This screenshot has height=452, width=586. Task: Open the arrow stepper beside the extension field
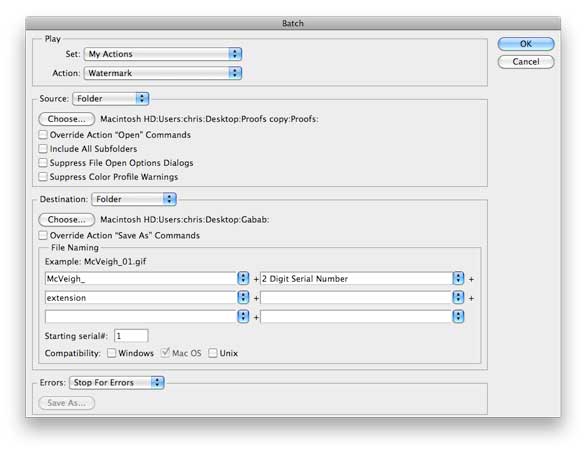[x=243, y=298]
